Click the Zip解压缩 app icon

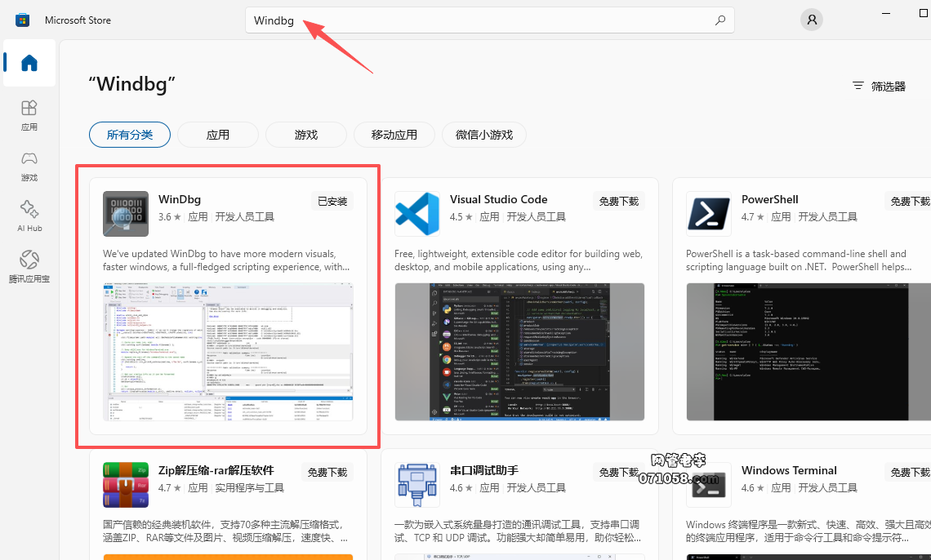click(126, 485)
